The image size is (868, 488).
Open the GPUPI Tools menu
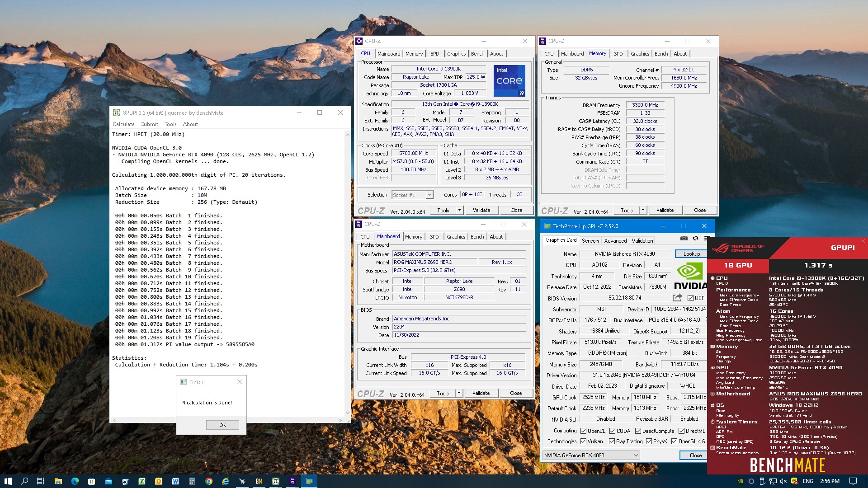[x=170, y=124]
